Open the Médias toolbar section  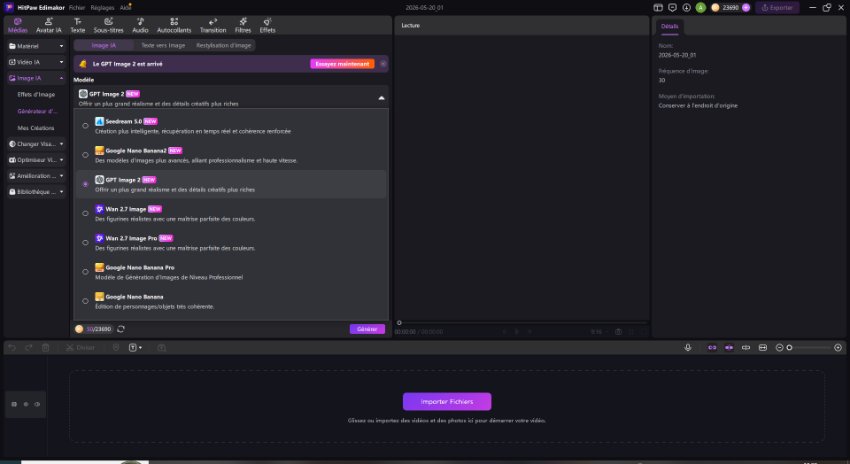coord(17,25)
